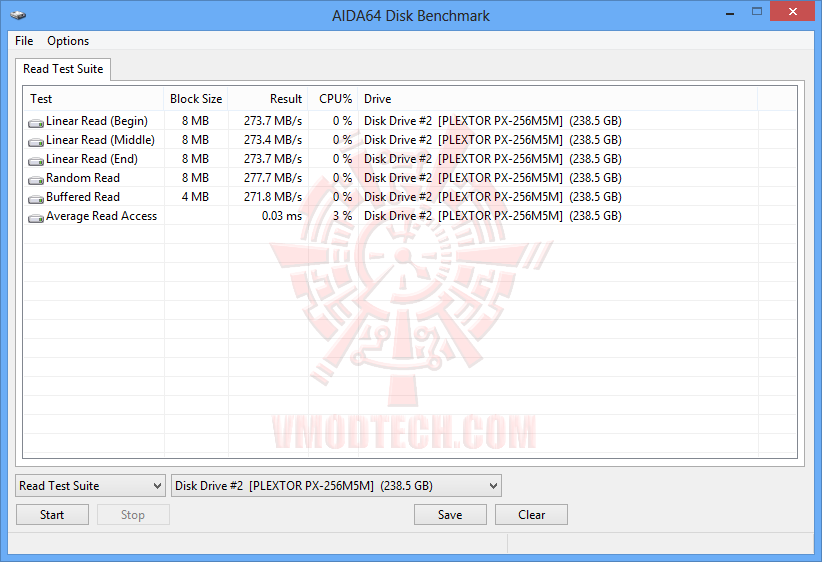Image resolution: width=822 pixels, height=562 pixels.
Task: Click the Save button
Action: (x=450, y=515)
